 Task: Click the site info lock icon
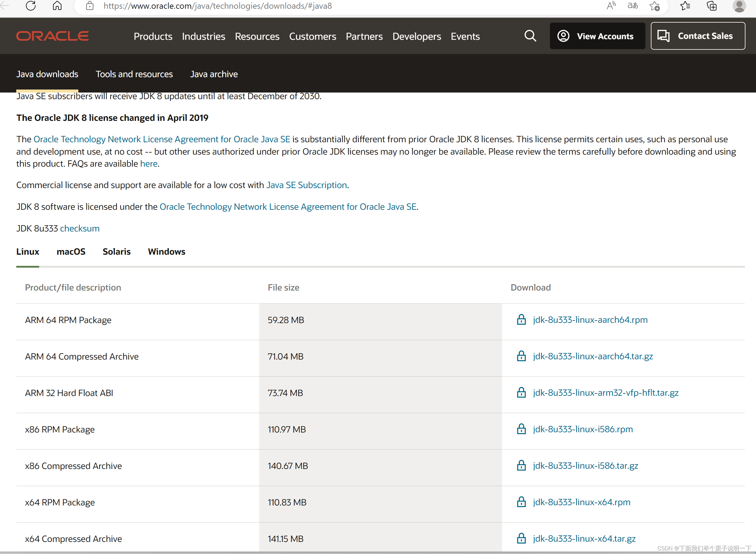pyautogui.click(x=90, y=6)
